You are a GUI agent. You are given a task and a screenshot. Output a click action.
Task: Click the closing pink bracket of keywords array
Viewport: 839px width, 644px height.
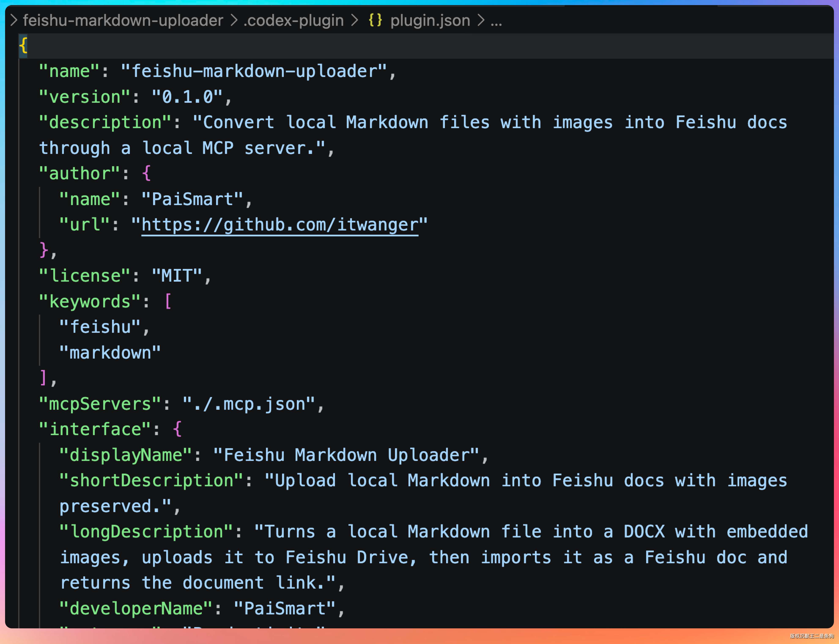(x=43, y=378)
